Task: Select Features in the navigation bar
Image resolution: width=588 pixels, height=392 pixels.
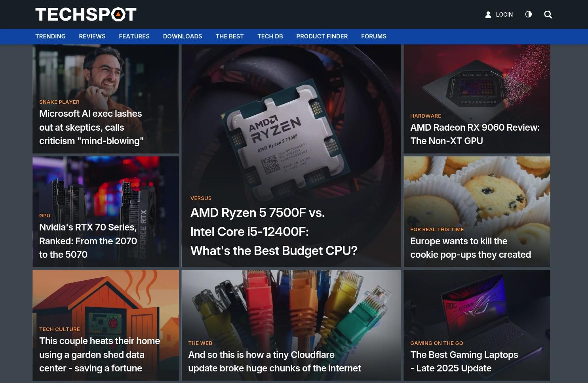Action: pos(134,36)
